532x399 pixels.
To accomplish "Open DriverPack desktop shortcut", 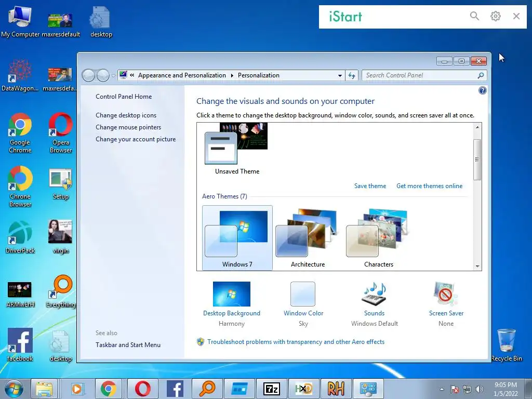I will 20,237.
